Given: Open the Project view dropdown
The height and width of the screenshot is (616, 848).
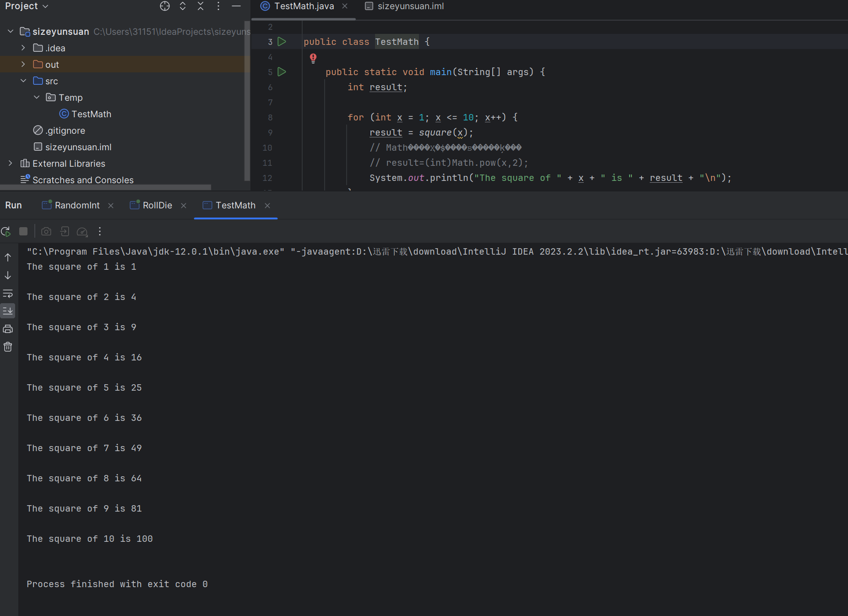Looking at the screenshot, I should 27,6.
